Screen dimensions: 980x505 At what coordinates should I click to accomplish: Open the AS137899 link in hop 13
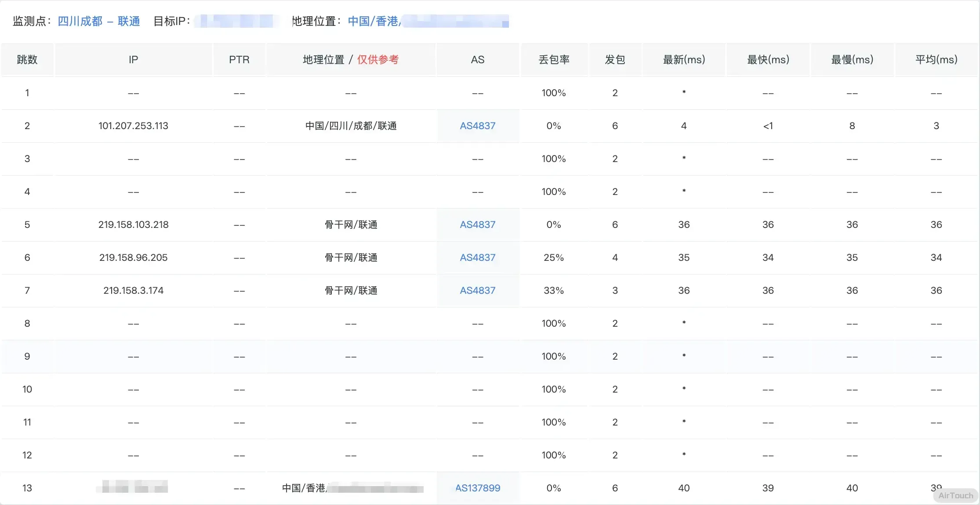click(477, 488)
